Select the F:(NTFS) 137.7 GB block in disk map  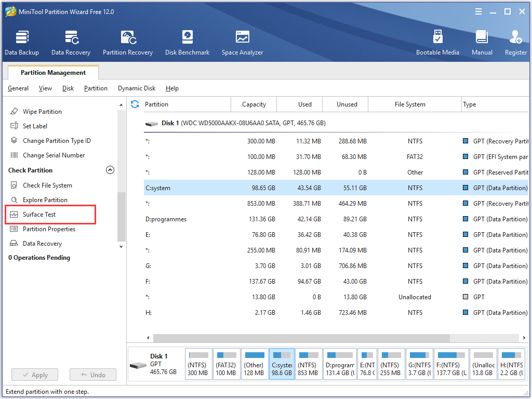pyautogui.click(x=451, y=364)
